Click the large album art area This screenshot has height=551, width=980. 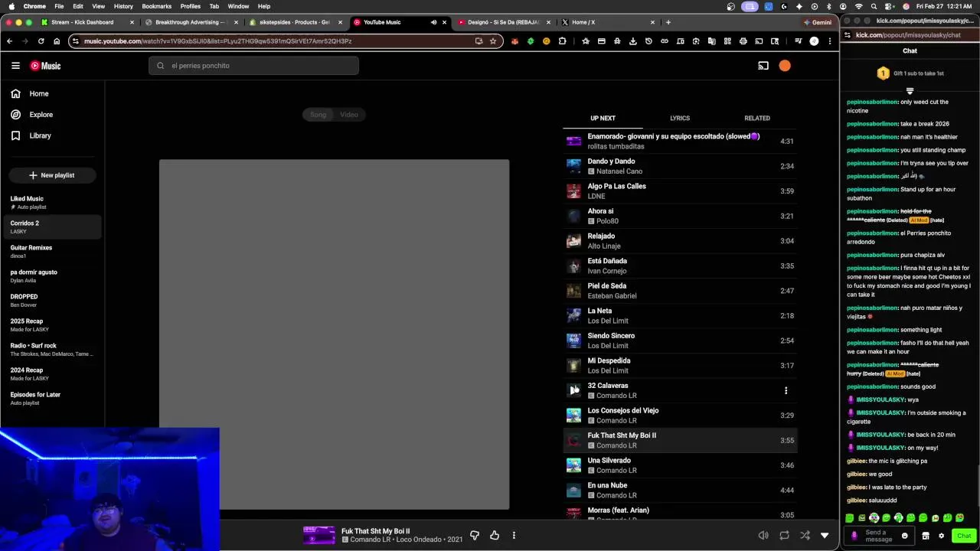(334, 334)
